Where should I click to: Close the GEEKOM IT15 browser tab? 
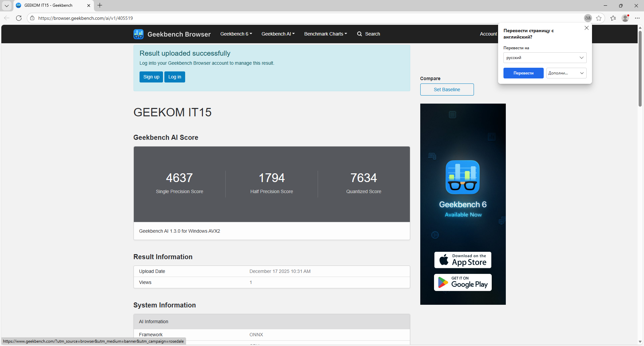[x=89, y=5]
